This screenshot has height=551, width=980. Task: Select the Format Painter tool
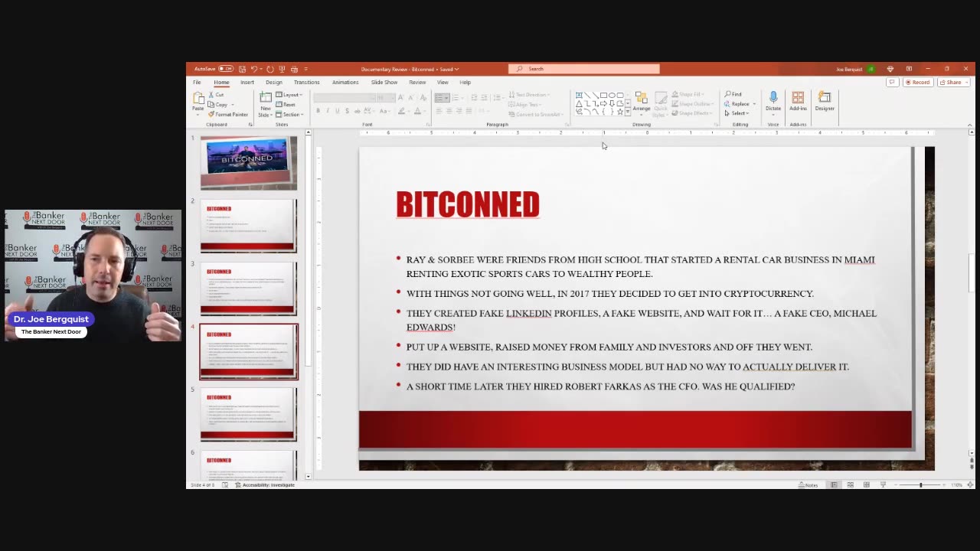coord(228,114)
